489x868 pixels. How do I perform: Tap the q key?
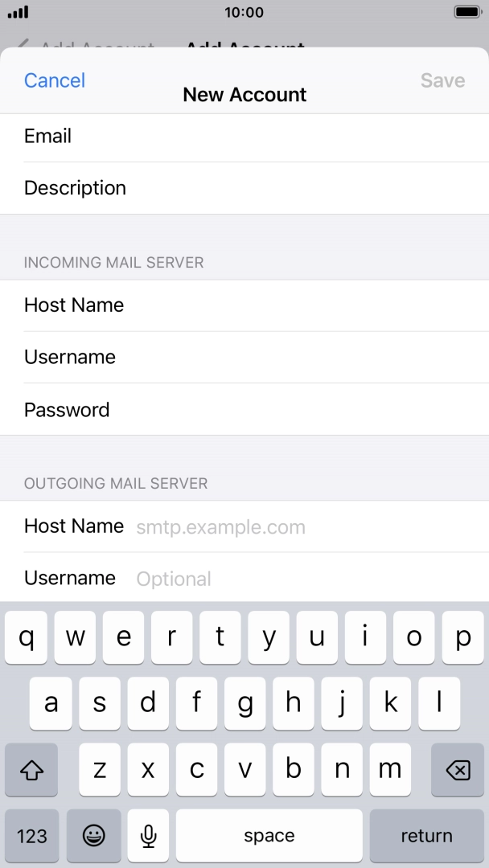tap(26, 637)
